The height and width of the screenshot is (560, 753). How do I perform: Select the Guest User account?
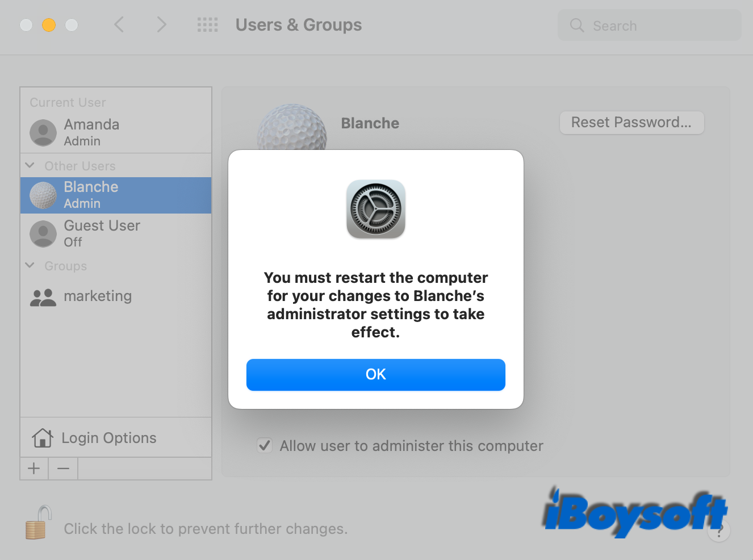click(116, 233)
